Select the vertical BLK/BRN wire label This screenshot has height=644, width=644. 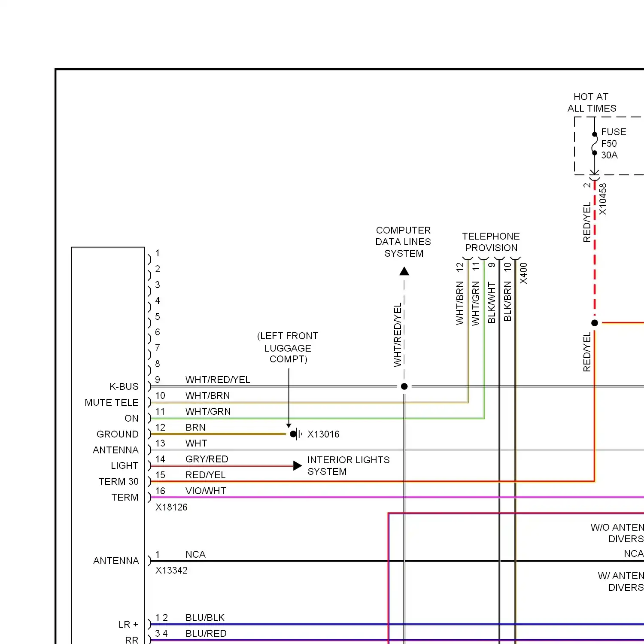point(507,301)
